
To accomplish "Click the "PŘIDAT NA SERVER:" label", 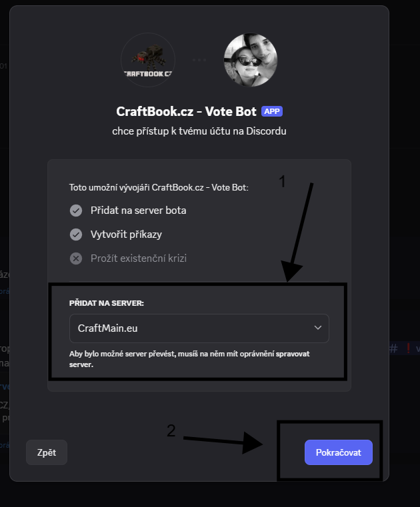I will click(x=107, y=303).
